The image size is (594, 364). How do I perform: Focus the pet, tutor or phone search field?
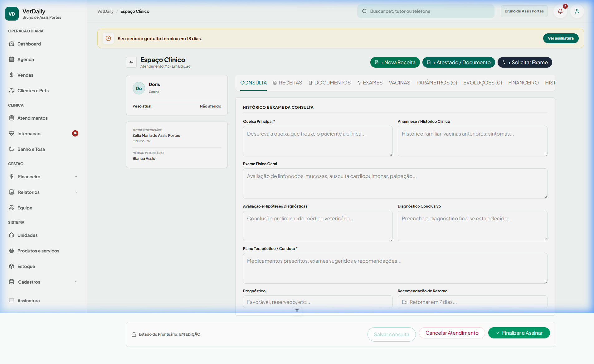(x=426, y=11)
